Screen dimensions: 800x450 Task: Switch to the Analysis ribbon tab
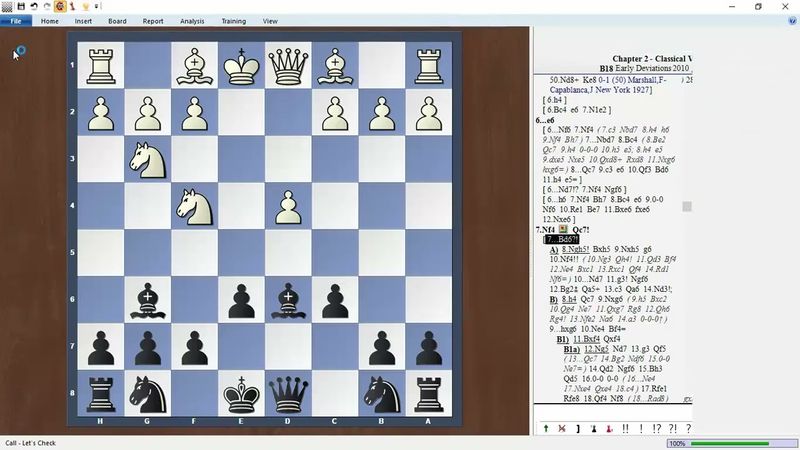(x=192, y=20)
